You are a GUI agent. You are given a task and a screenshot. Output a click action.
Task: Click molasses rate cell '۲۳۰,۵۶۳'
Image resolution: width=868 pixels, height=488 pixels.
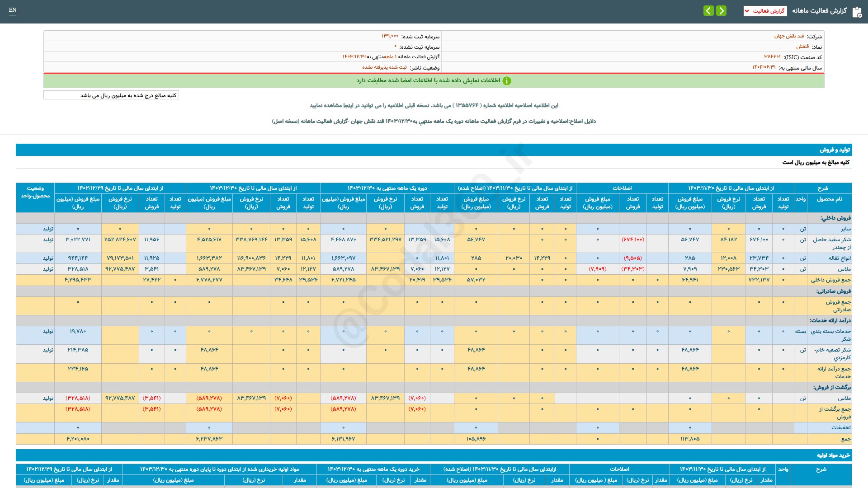(x=728, y=269)
